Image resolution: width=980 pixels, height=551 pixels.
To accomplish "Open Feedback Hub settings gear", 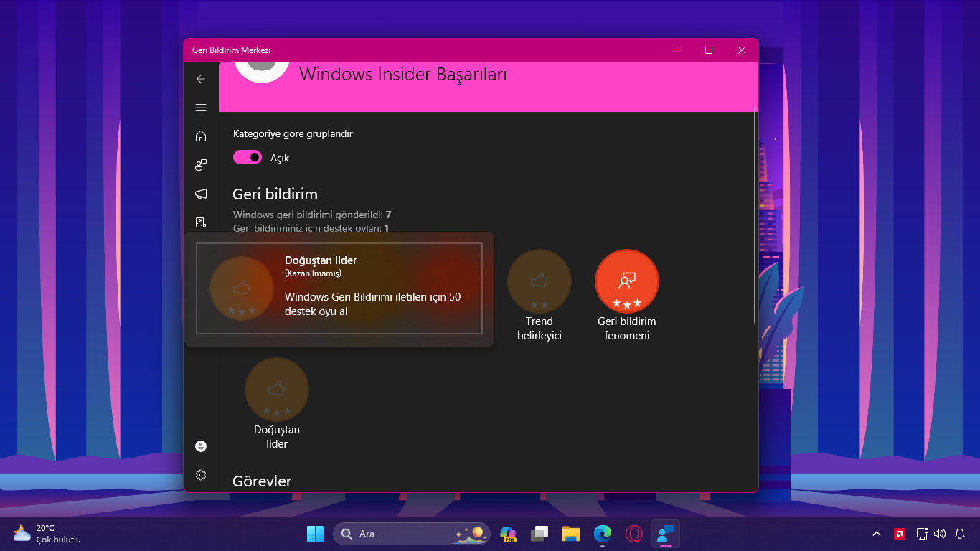I will point(201,475).
